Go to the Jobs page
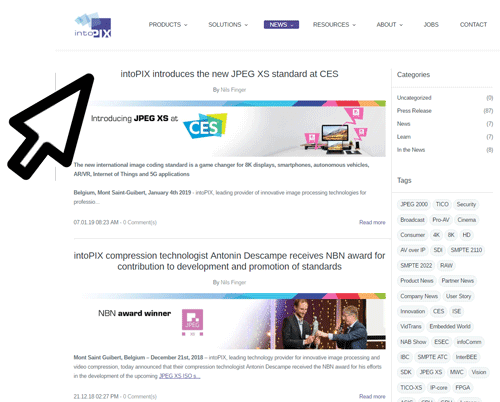 click(431, 25)
